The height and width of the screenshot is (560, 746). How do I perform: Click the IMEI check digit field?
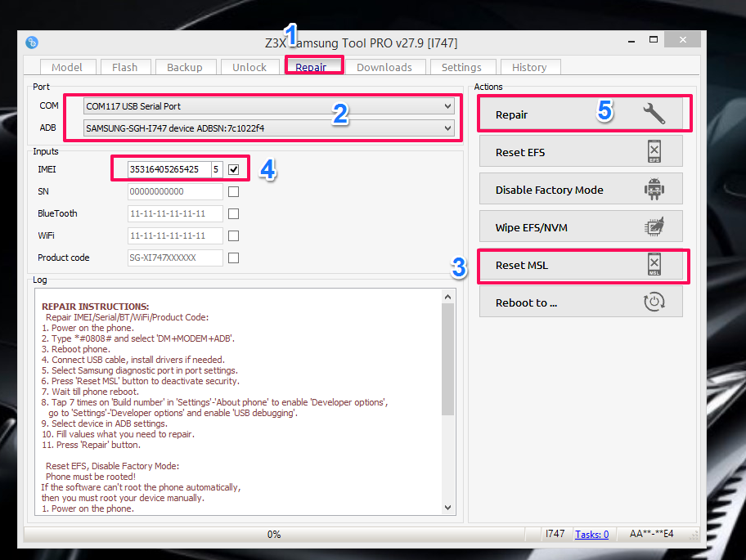pyautogui.click(x=217, y=169)
